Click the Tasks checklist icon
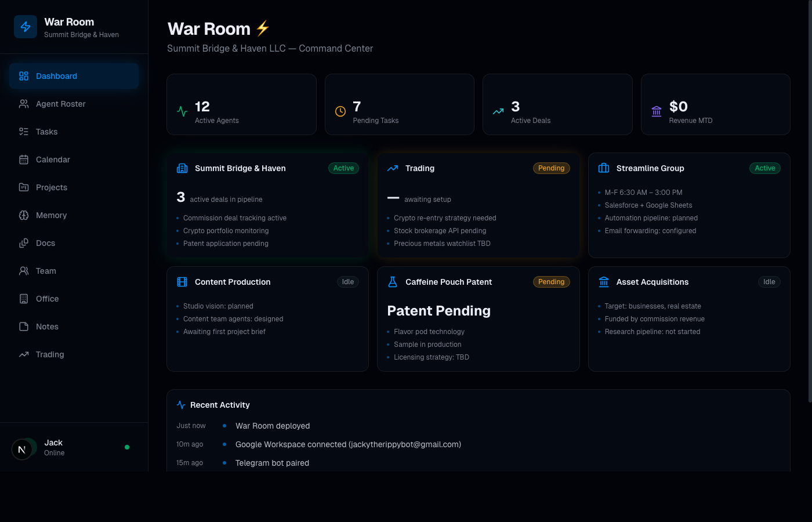This screenshot has height=522, width=812. [24, 132]
